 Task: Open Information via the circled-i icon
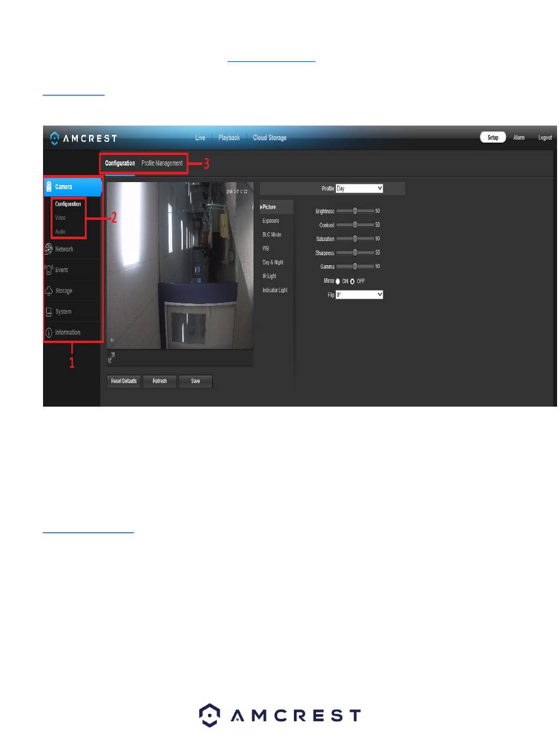point(49,332)
